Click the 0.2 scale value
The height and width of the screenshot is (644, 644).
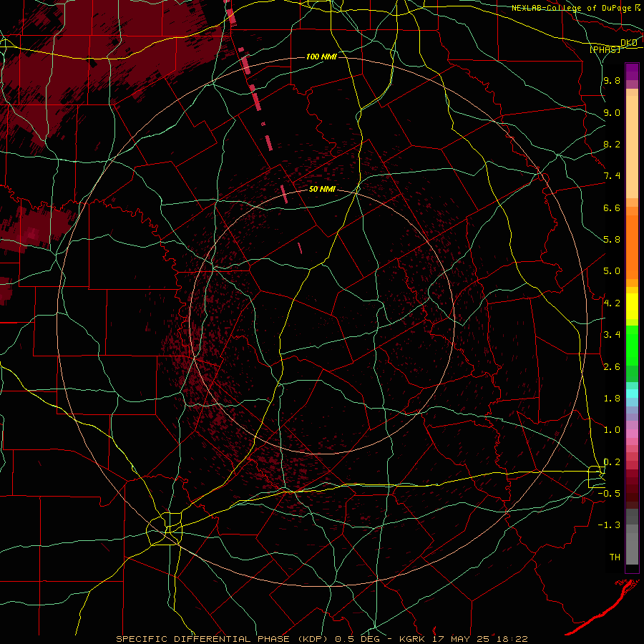(x=612, y=462)
